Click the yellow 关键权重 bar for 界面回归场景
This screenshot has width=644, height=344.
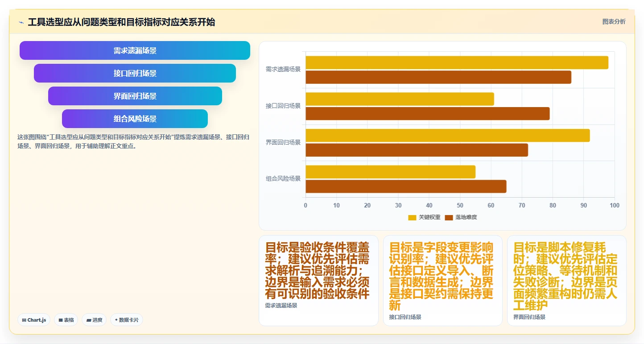pos(448,135)
